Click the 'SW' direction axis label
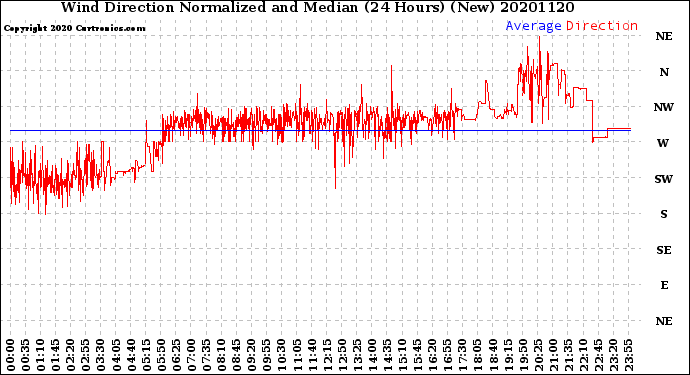690x375 pixels. coord(663,179)
